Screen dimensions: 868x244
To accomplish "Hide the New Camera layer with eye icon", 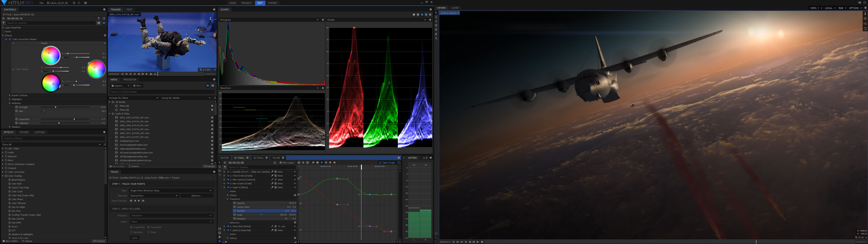I will [x=228, y=180].
